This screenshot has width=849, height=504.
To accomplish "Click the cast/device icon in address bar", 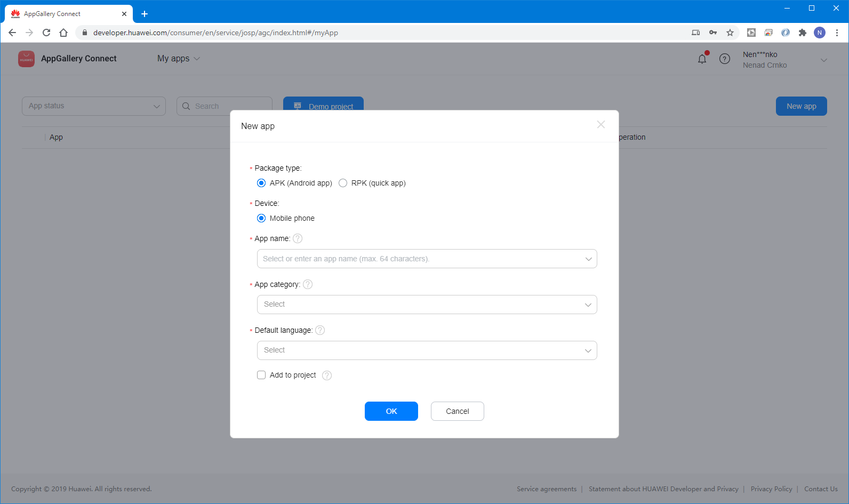I will pyautogui.click(x=696, y=33).
